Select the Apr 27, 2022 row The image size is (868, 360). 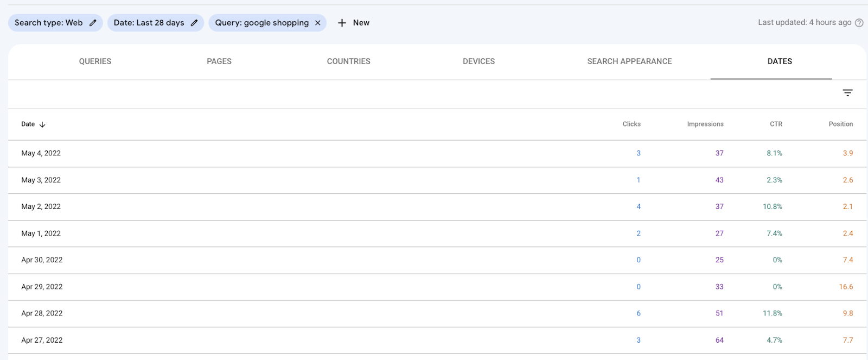point(437,340)
